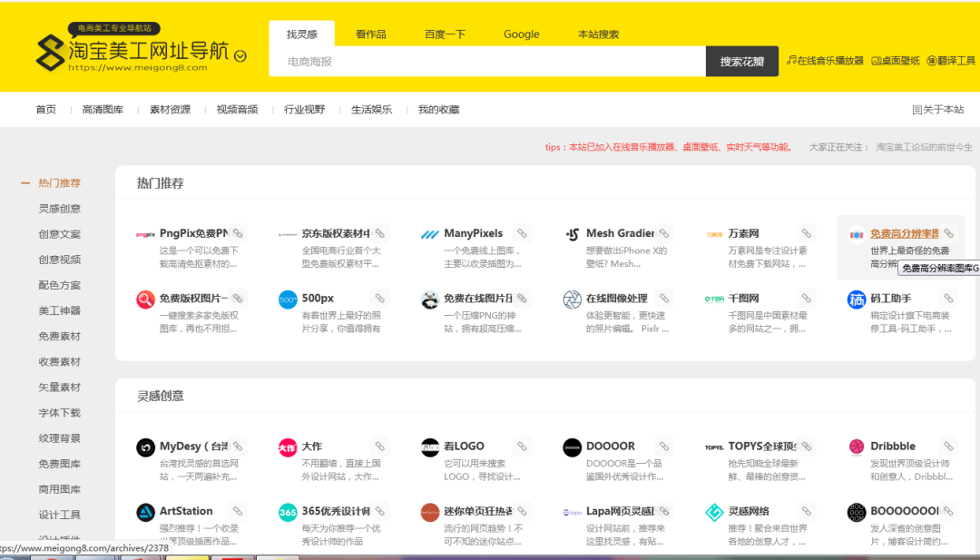This screenshot has height=560, width=980.
Task: Open the 行业视野 navigation menu
Action: coord(304,110)
